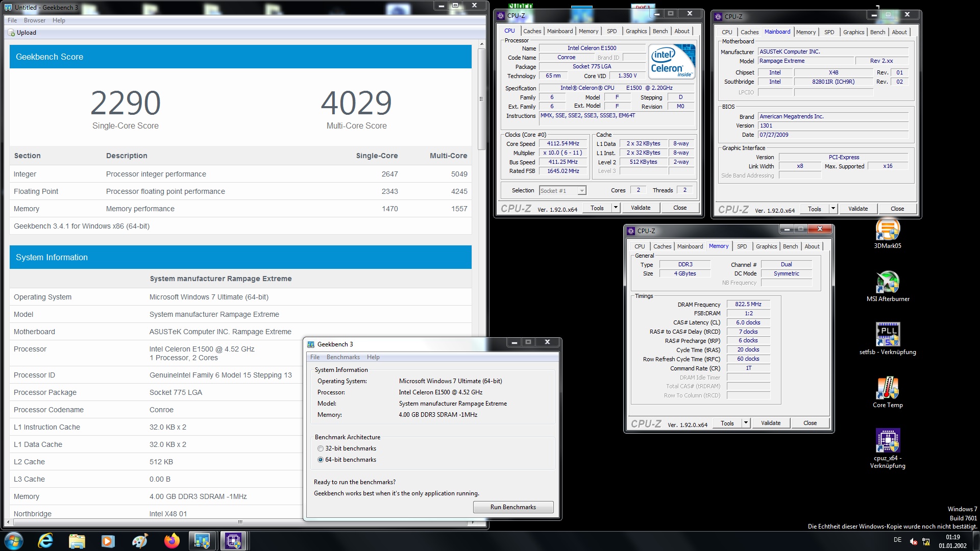This screenshot has width=980, height=551.
Task: Open Graphics tab in CPU-Z Mainboard window
Action: (853, 32)
